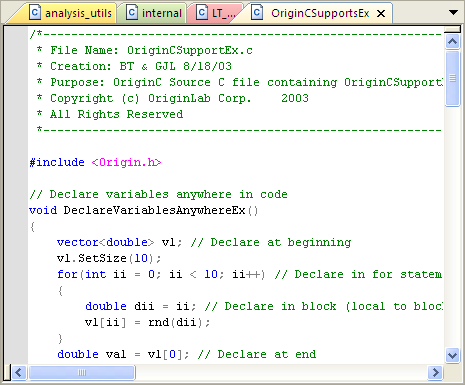Click the C file icon on analysis_utils tab

(35, 13)
